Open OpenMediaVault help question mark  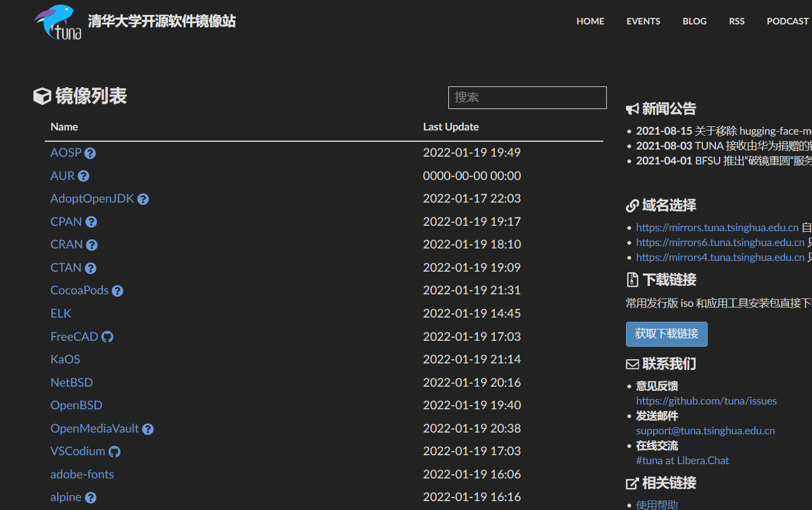pos(148,429)
